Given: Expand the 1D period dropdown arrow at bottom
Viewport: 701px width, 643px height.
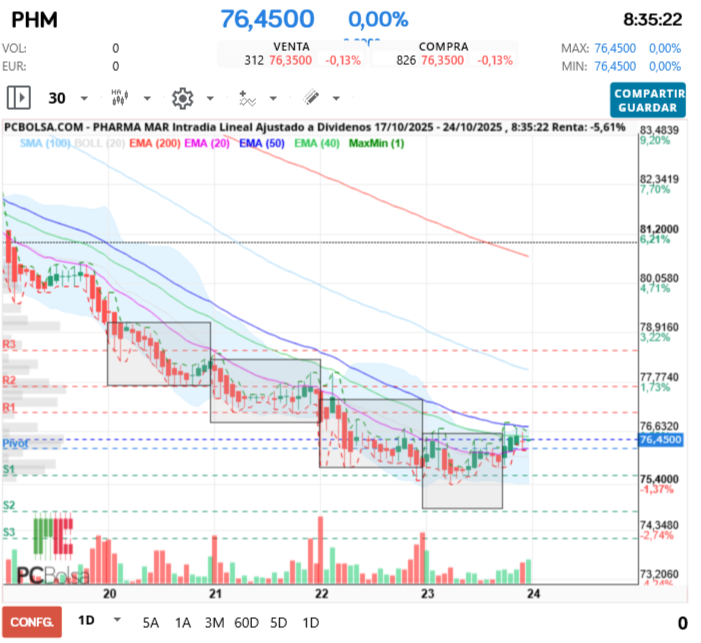Looking at the screenshot, I should tap(118, 619).
